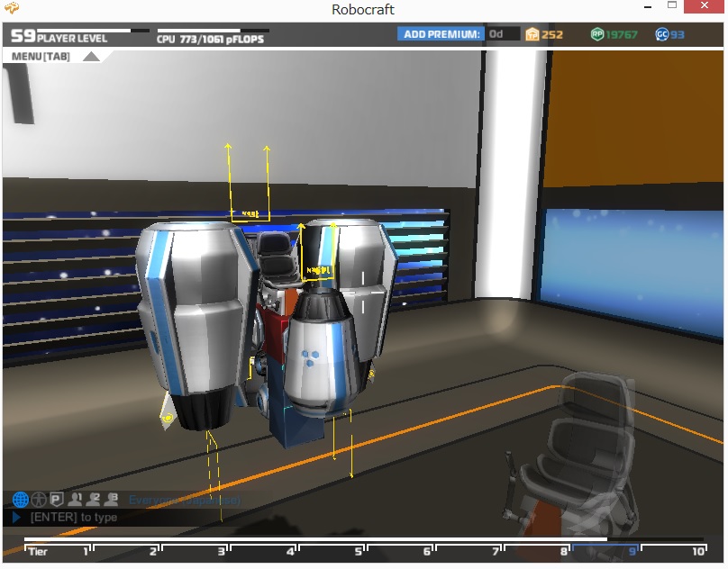Click the robot points value 19767
Screen dimensions: 728x569
click(x=622, y=34)
